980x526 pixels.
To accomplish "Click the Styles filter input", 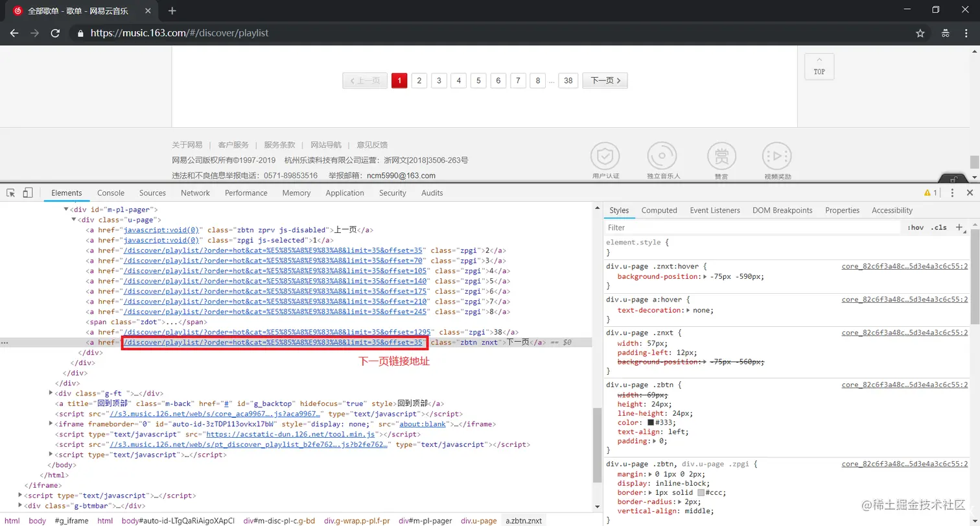I will [x=752, y=228].
